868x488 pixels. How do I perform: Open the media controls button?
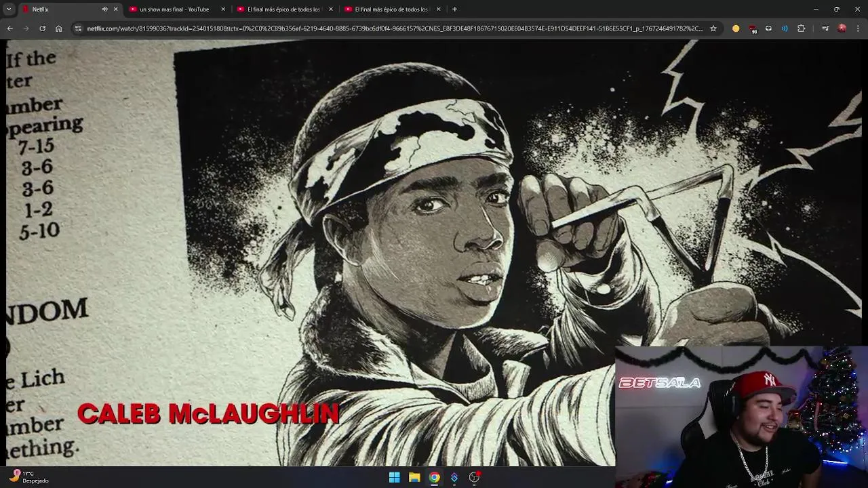click(x=825, y=28)
